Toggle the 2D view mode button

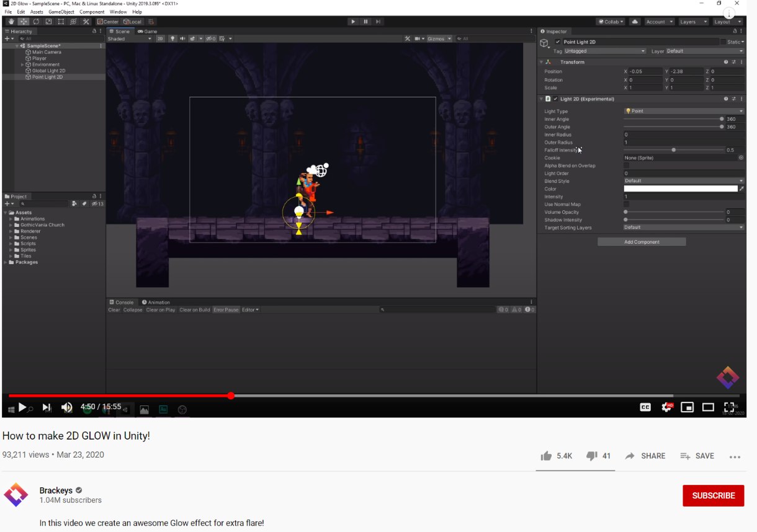pos(160,38)
